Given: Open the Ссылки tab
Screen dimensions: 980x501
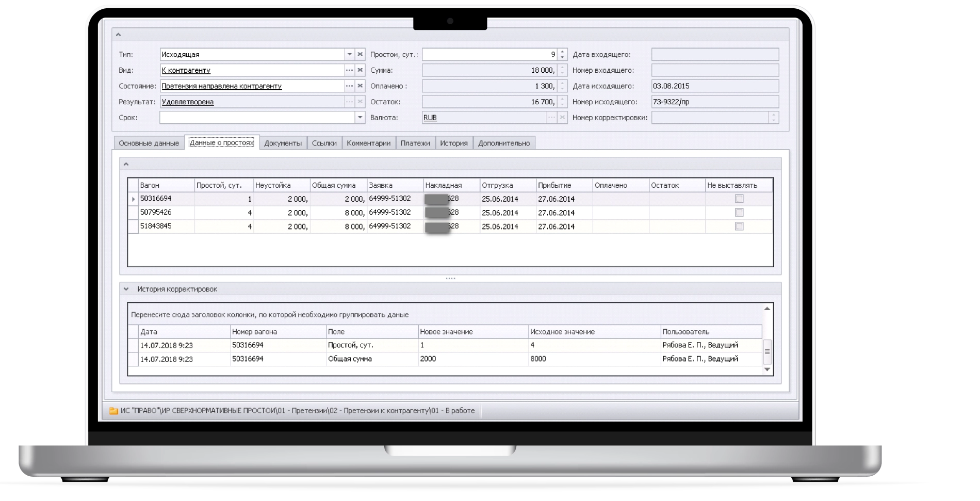Looking at the screenshot, I should tap(324, 143).
